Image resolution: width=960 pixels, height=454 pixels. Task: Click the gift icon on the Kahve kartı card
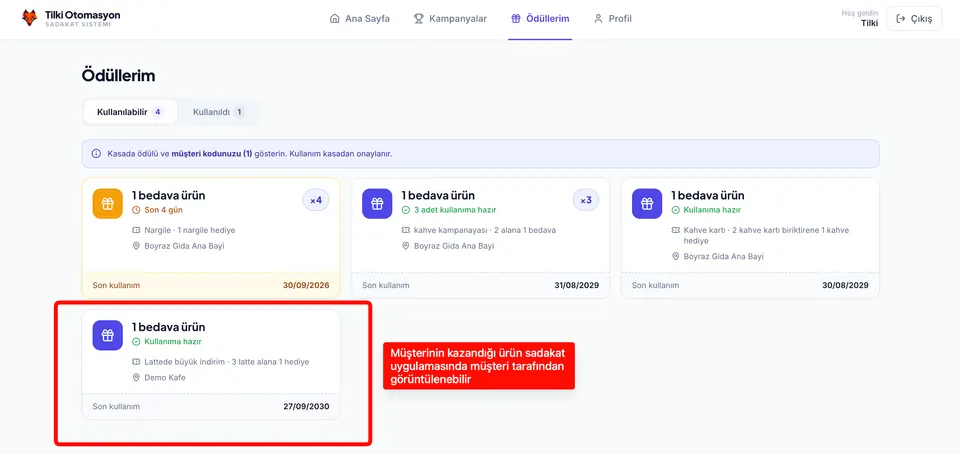tap(647, 204)
